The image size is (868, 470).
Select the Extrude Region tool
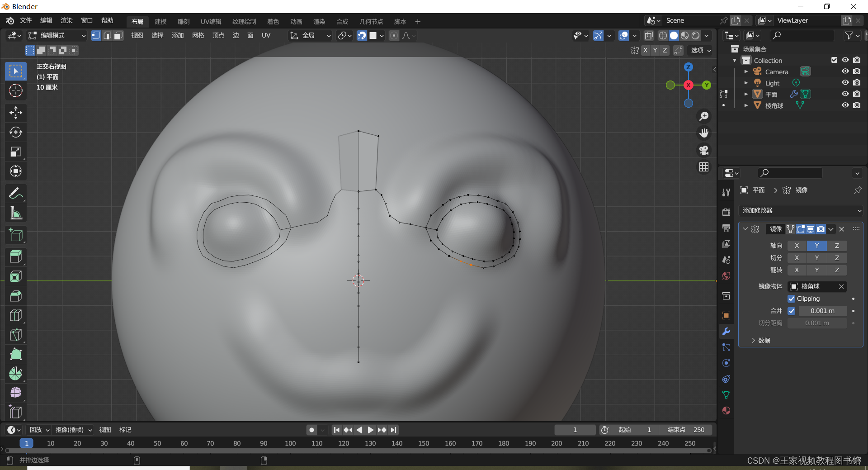click(x=16, y=257)
